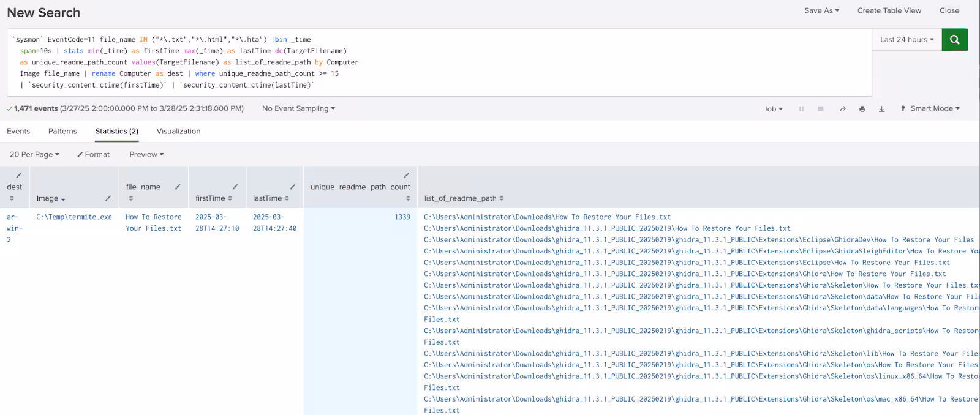Viewport: 980px width, 415px height.
Task: Edit formatting of the Image column
Action: (x=108, y=198)
